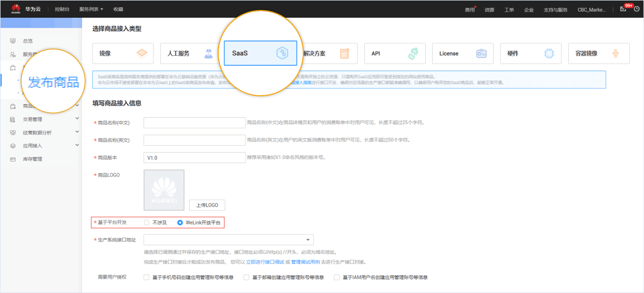
Task: Expand the 交易管理 sidebar section
Action: [77, 119]
